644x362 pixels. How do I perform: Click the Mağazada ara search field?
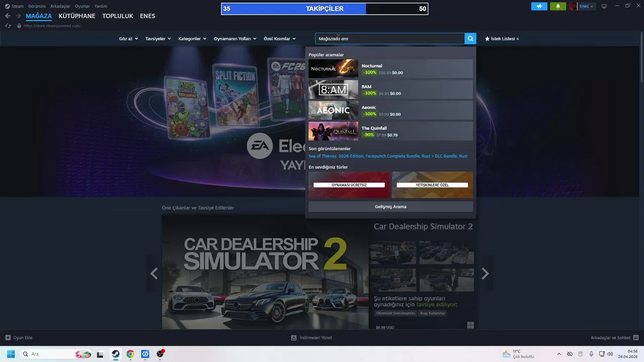click(390, 39)
